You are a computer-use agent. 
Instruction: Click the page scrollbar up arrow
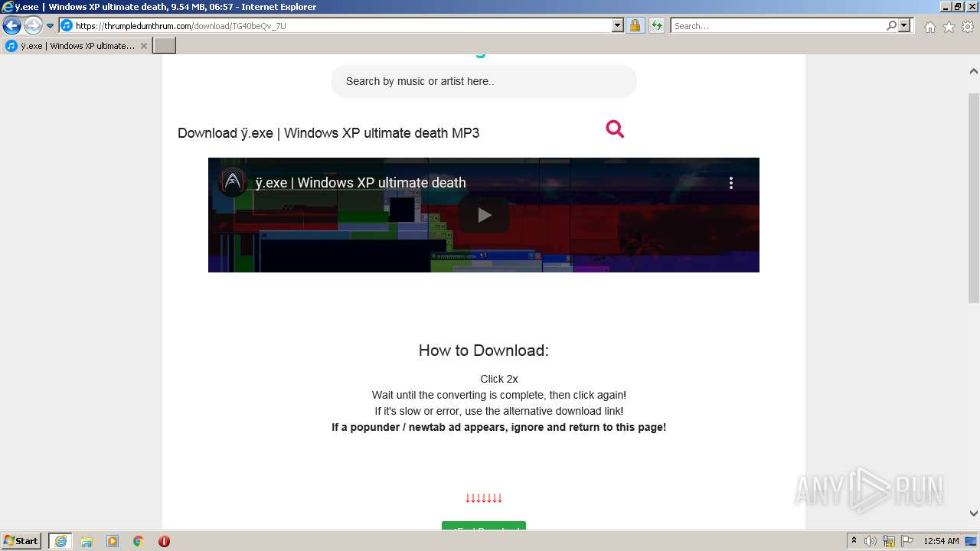[x=973, y=71]
